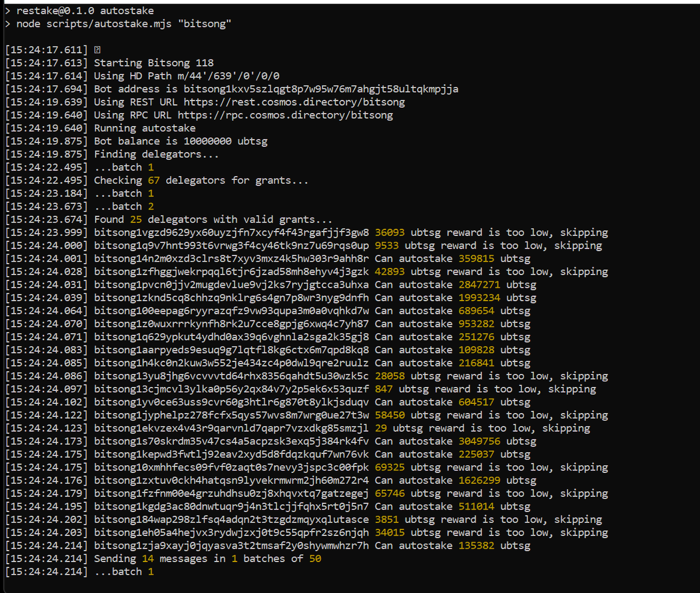Image resolution: width=700 pixels, height=593 pixels.
Task: Select address bitsong100eepag6ryyrazqfz9vw93qupa3m0a0vqhkd7w
Action: 232,311
